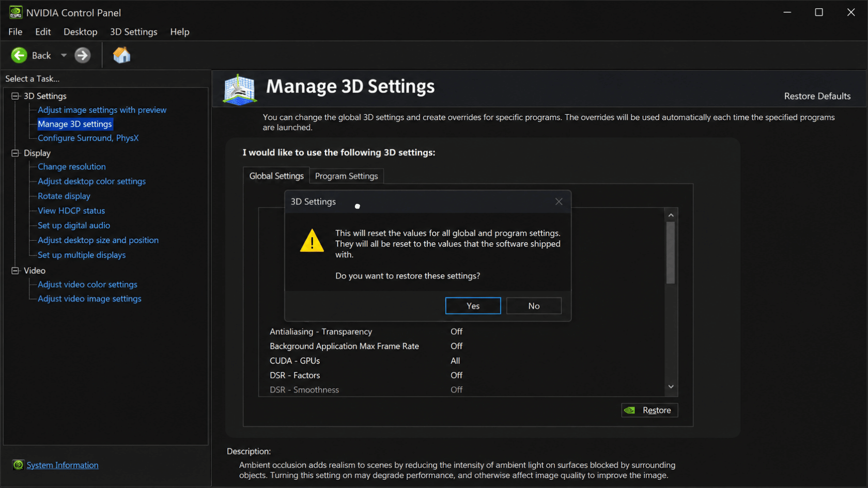Click 3D Settings tree label
The height and width of the screenshot is (488, 868).
[45, 96]
